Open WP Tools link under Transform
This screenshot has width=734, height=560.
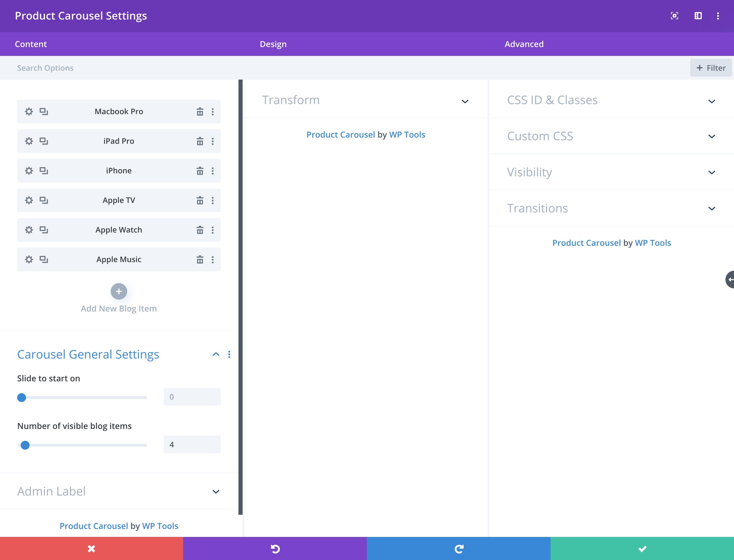(x=407, y=135)
